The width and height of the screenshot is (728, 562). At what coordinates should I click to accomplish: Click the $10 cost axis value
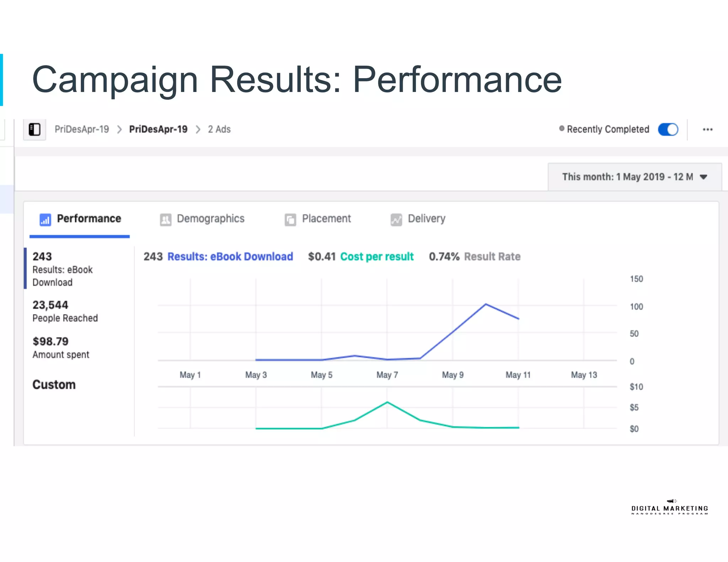coord(636,387)
